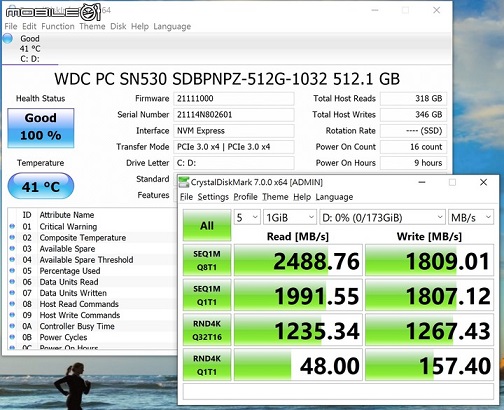Select the Available Spare attribute row
504x410 pixels.
[x=92, y=249]
